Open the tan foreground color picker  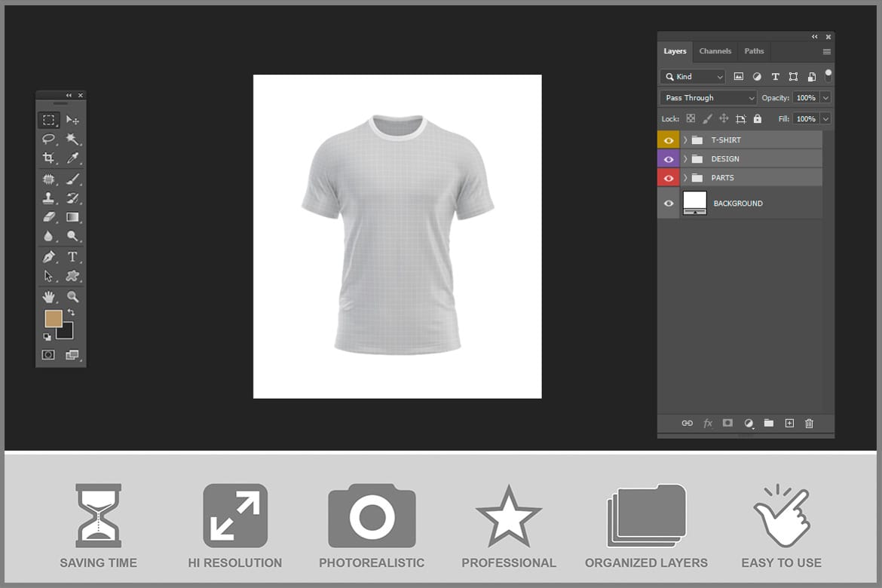(x=54, y=318)
